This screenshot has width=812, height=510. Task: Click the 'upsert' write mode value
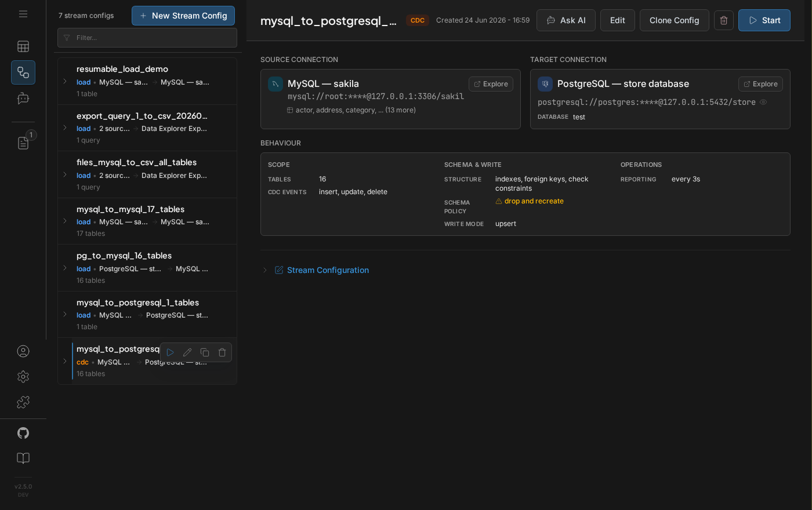pos(506,224)
